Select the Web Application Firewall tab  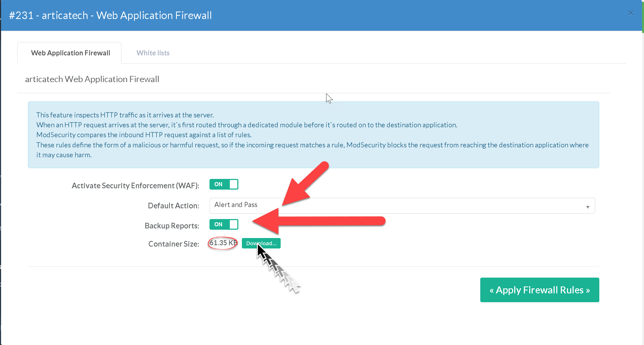click(x=70, y=53)
